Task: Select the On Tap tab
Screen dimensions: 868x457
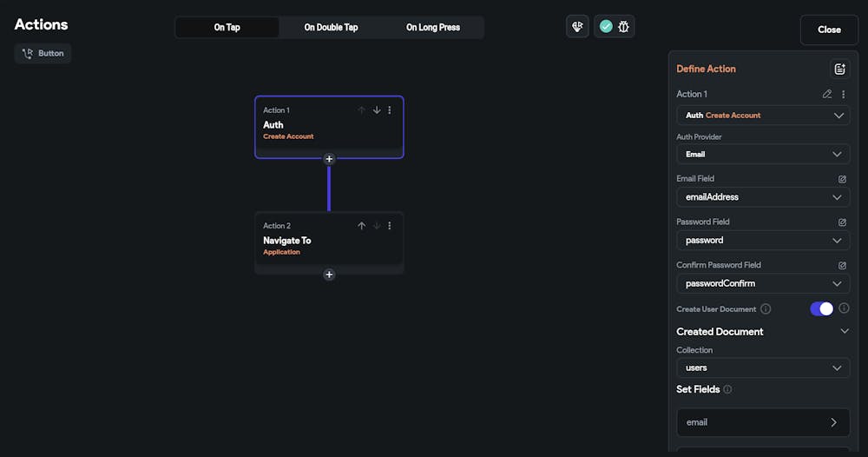Action: 227,27
